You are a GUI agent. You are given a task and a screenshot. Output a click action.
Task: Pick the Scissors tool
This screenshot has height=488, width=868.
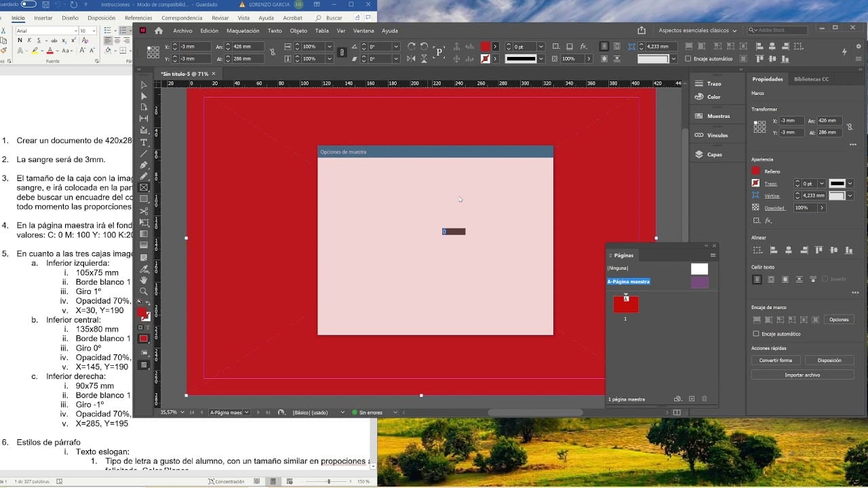pos(144,211)
